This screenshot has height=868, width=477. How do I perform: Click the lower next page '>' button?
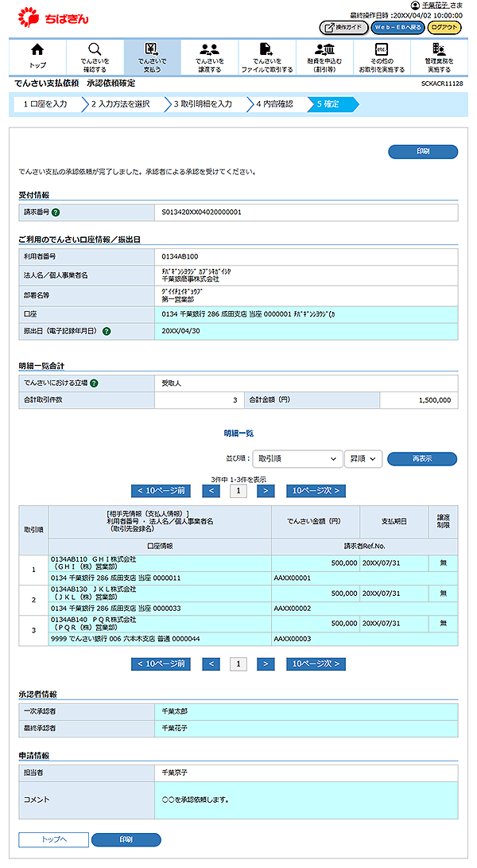click(x=266, y=664)
